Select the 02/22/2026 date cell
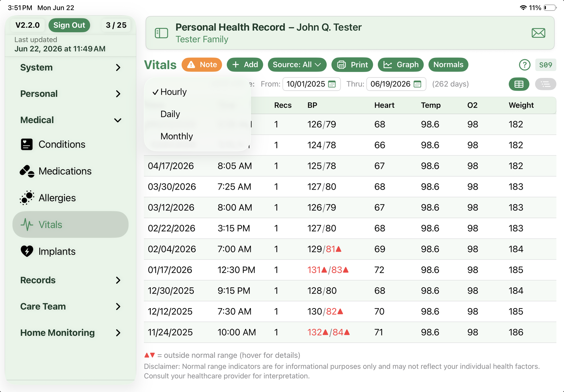This screenshot has height=392, width=564. click(x=171, y=228)
